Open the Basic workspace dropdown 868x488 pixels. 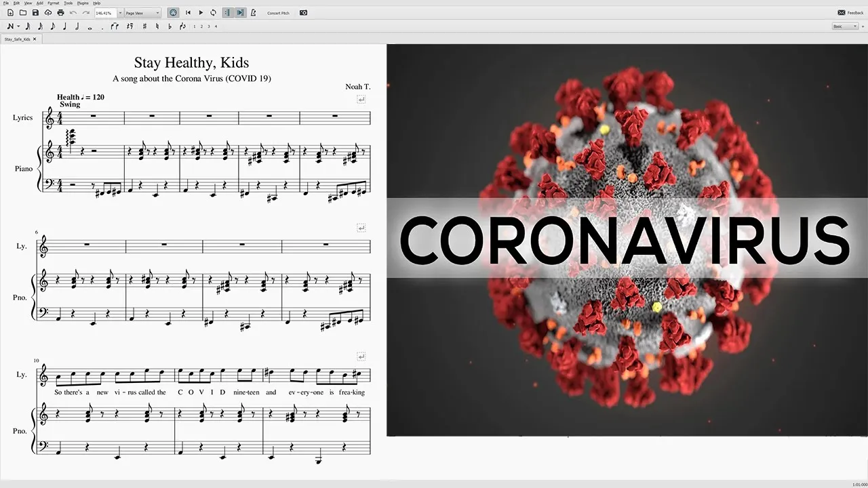point(845,26)
